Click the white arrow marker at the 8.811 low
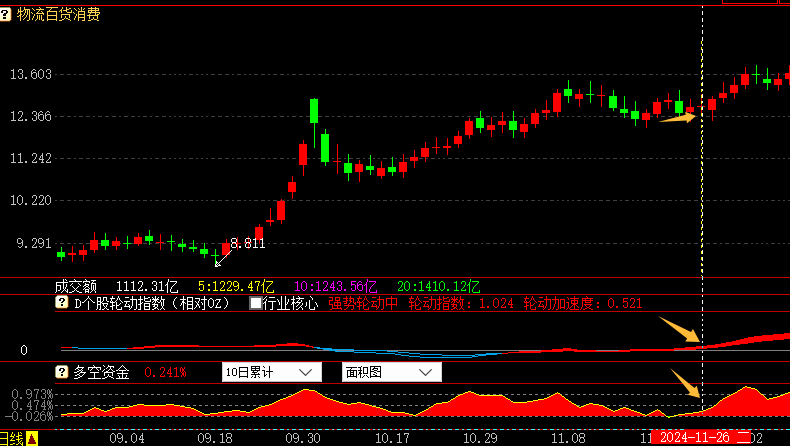The image size is (790, 446). pos(218,260)
